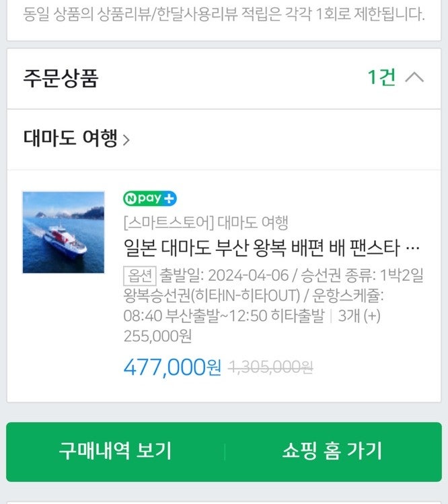Tap the 출발일 2024-04-06 option text
This screenshot has width=448, height=504.
(x=224, y=275)
